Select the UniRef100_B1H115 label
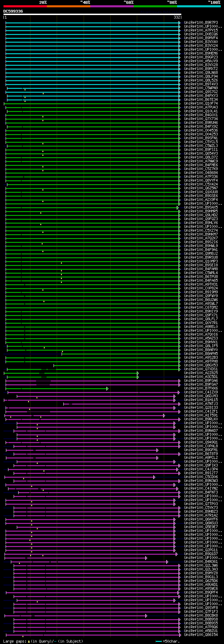 (201, 400)
